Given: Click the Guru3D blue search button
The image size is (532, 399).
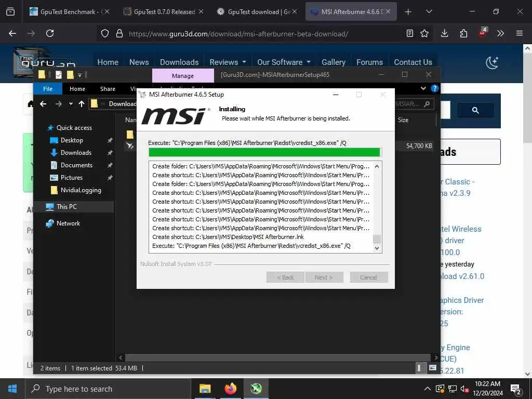Looking at the screenshot, I should tap(475, 110).
